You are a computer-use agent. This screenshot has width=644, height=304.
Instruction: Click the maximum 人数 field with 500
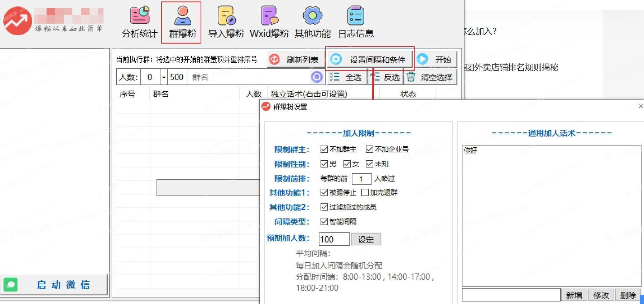(x=177, y=77)
